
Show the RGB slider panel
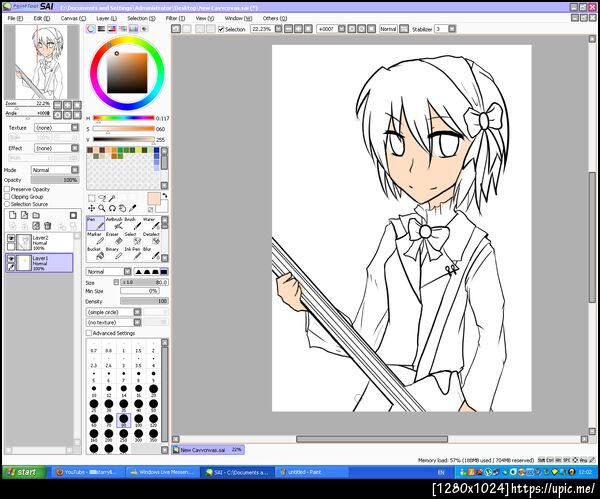tap(101, 29)
